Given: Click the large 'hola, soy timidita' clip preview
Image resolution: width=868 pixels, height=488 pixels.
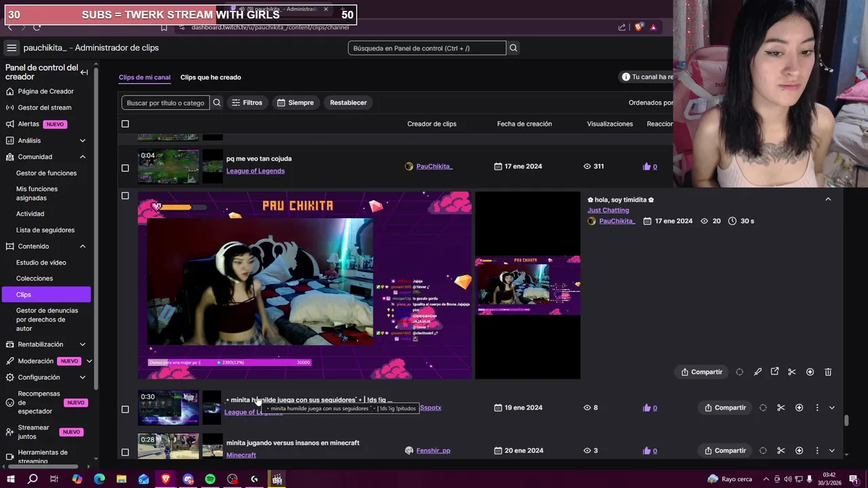Looking at the screenshot, I should click(304, 285).
